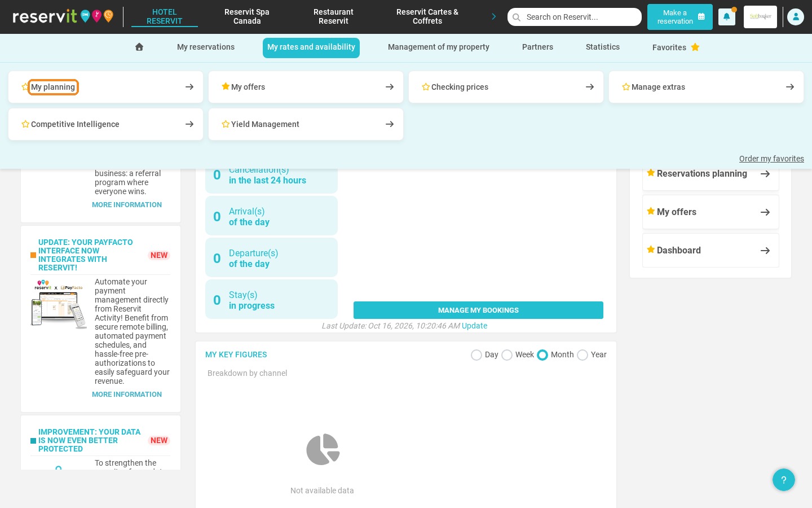Click the search magnifier icon
Image resolution: width=812 pixels, height=508 pixels.
coord(517,17)
